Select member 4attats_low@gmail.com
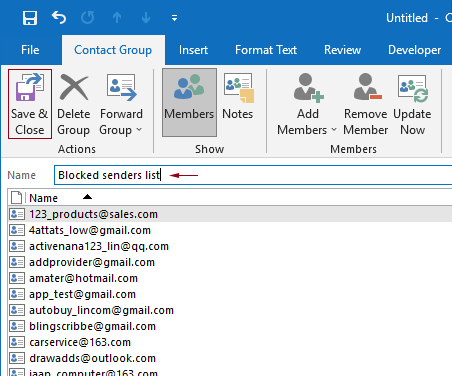The image size is (452, 376). 90,230
